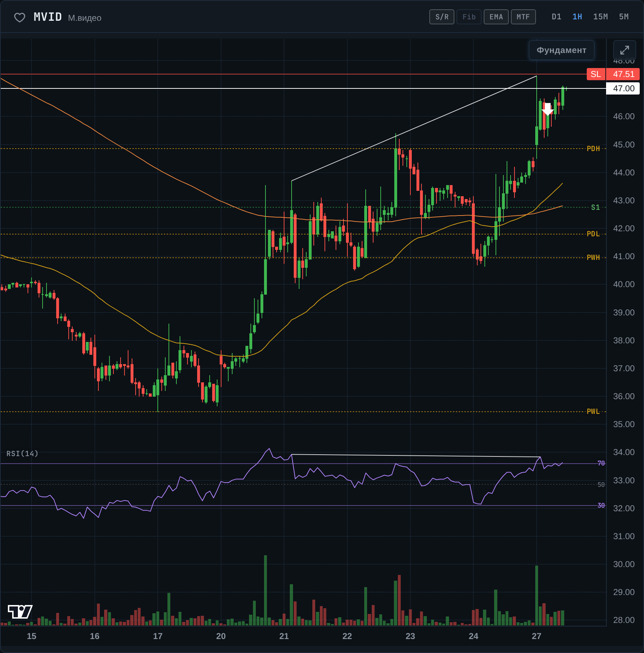
Task: Click the TradingView logo
Action: (20, 611)
